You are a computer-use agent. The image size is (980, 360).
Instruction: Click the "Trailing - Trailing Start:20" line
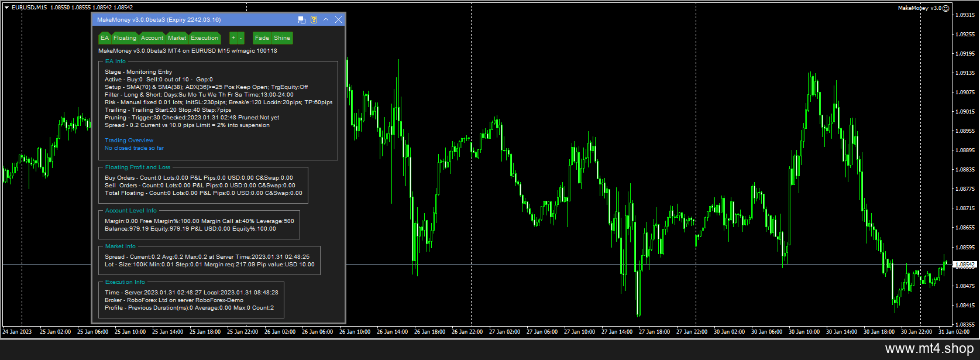(x=168, y=110)
